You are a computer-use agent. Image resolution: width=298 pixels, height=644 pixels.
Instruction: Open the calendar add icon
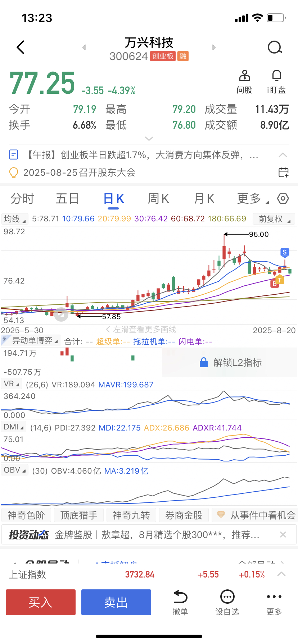(x=284, y=172)
